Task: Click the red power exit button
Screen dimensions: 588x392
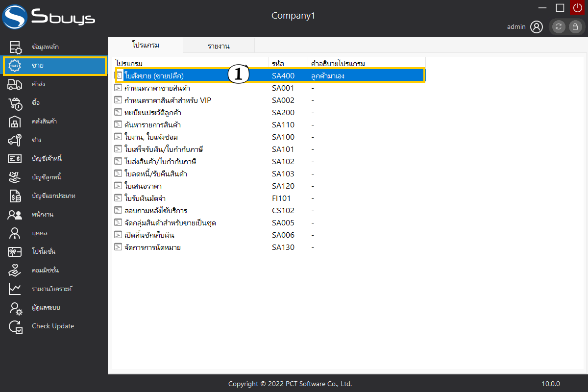Action: click(578, 8)
